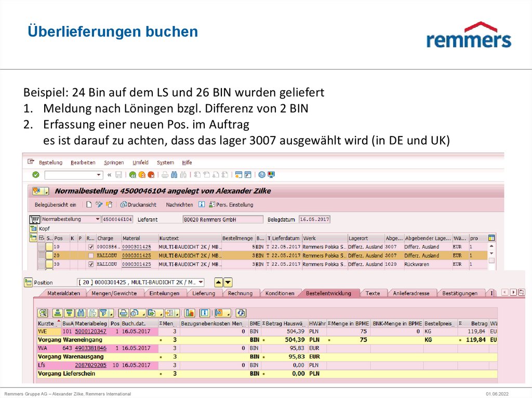Toggle the Retoure checkbox for position 10
This screenshot has width=532, height=398.
coord(91,247)
